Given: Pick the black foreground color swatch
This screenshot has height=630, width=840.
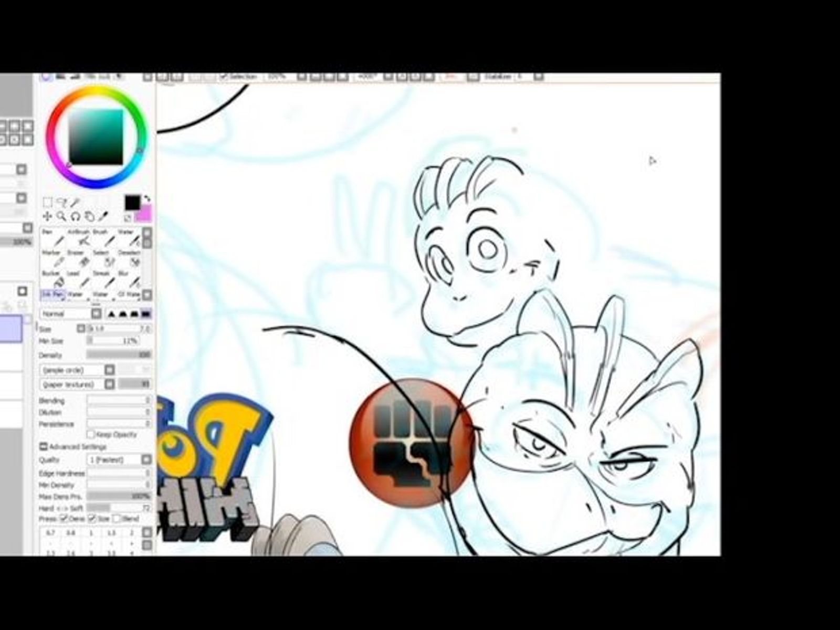Looking at the screenshot, I should click(132, 203).
